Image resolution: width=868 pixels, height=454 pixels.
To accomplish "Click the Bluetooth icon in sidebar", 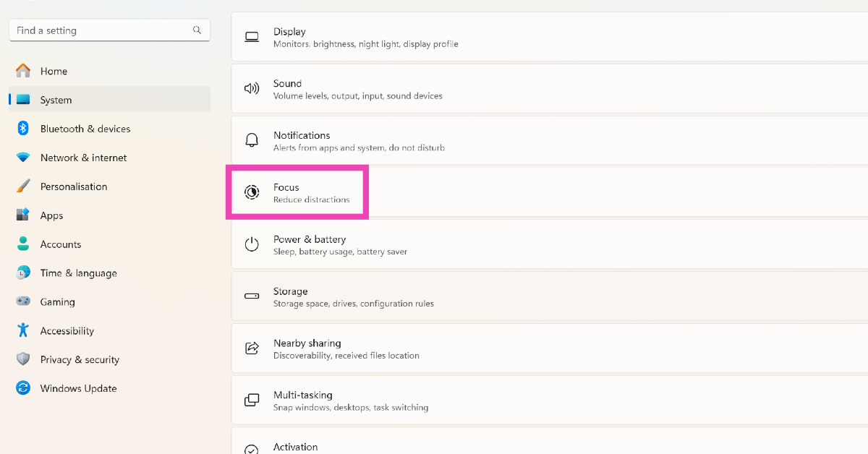I will [23, 129].
